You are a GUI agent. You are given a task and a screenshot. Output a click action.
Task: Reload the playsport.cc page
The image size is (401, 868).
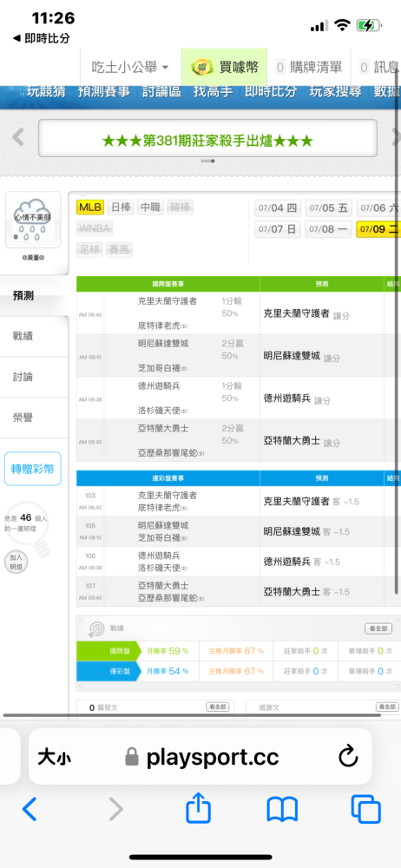click(348, 757)
